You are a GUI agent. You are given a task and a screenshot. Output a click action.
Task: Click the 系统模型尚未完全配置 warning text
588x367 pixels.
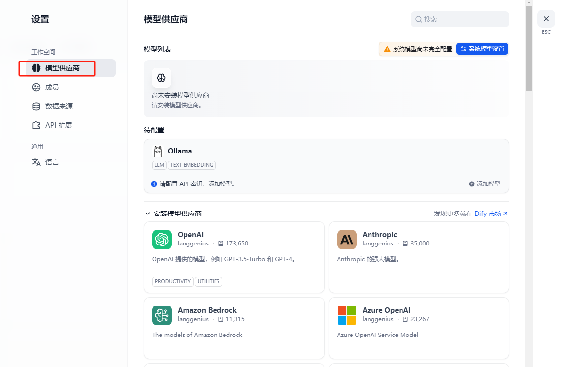click(x=422, y=49)
